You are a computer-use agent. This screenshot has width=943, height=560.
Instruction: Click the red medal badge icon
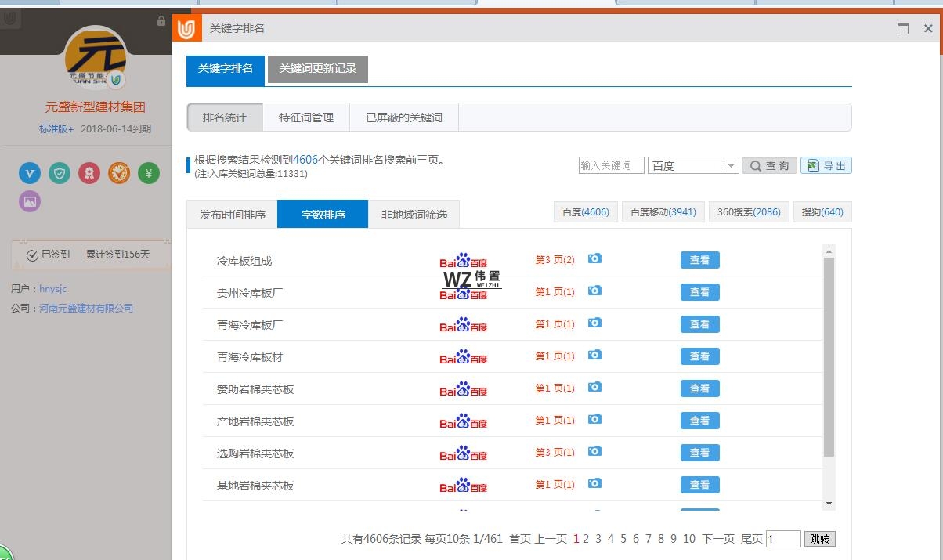pyautogui.click(x=89, y=173)
